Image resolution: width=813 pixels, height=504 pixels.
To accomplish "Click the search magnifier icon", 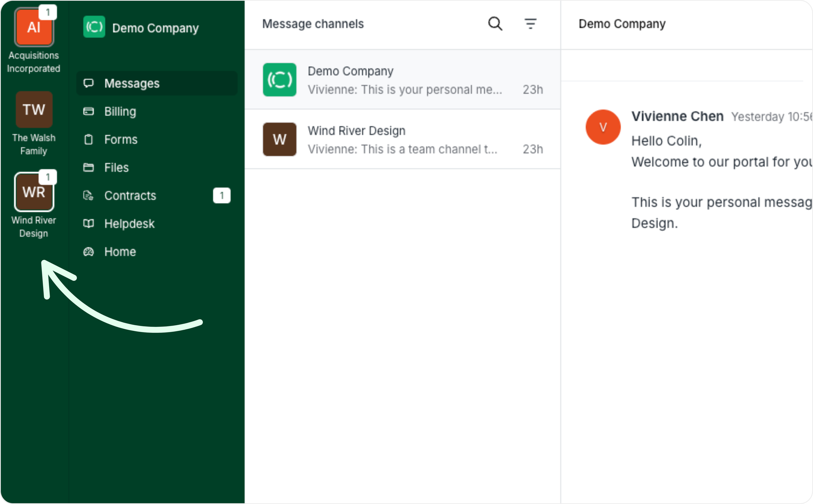I will pos(495,24).
